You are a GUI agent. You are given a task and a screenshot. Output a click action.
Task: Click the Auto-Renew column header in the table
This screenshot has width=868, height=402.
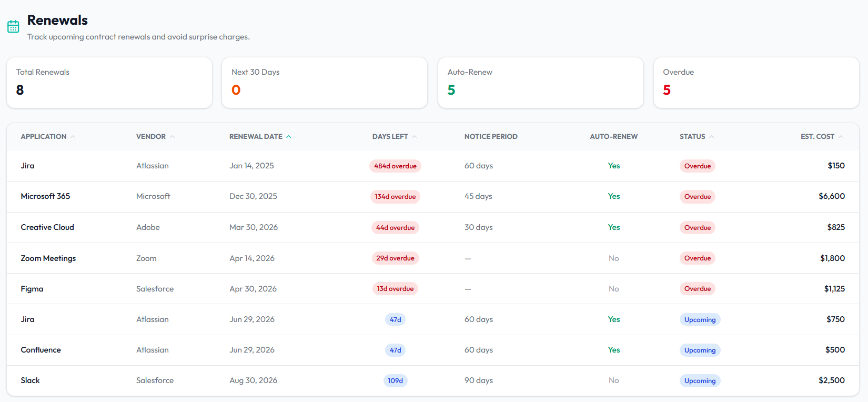(613, 137)
